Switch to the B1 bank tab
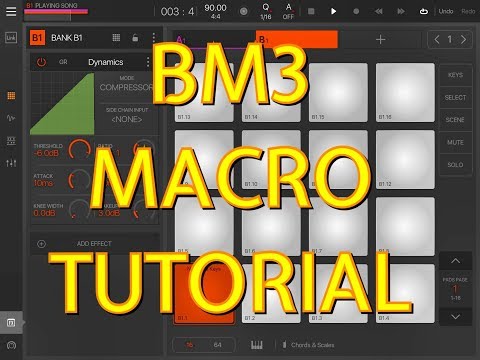The width and height of the screenshot is (480, 360). (297, 39)
